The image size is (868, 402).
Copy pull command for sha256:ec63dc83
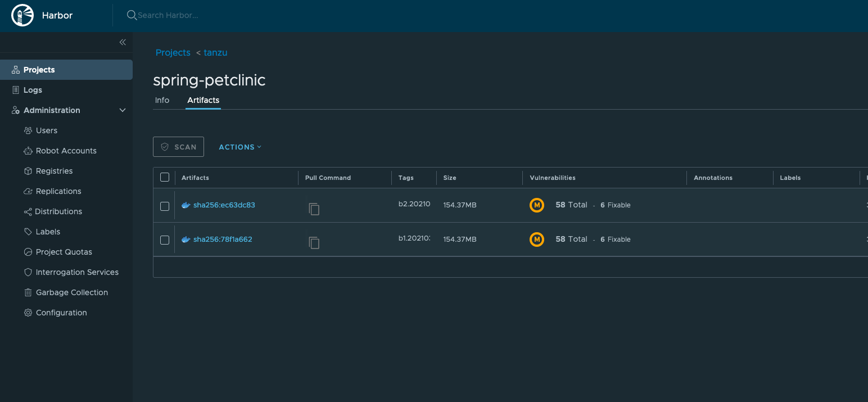click(314, 209)
